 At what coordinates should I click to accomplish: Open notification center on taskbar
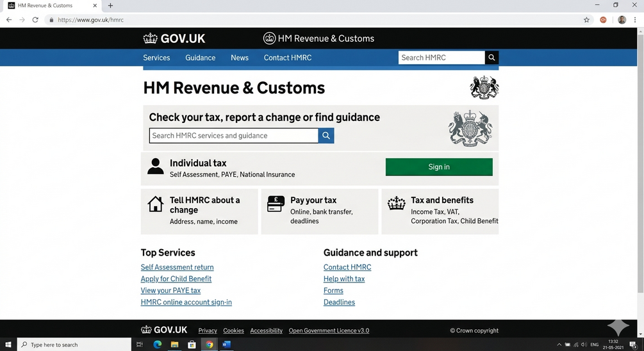click(x=633, y=345)
